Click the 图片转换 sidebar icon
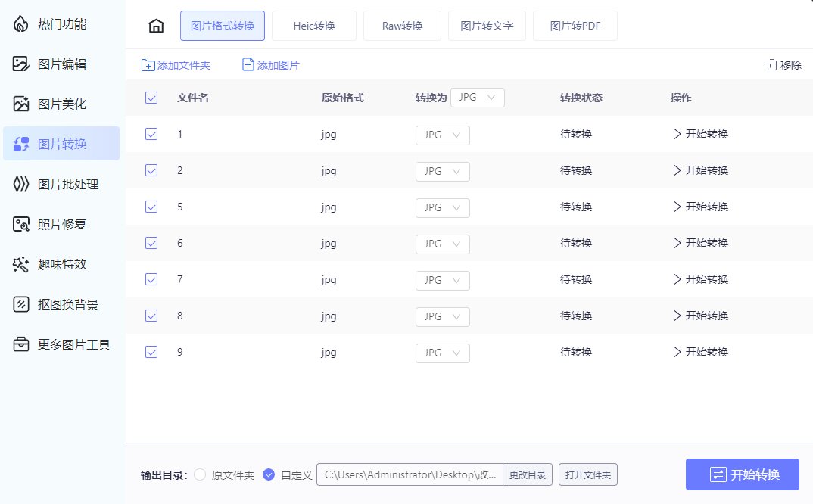813x504 pixels. tap(20, 144)
